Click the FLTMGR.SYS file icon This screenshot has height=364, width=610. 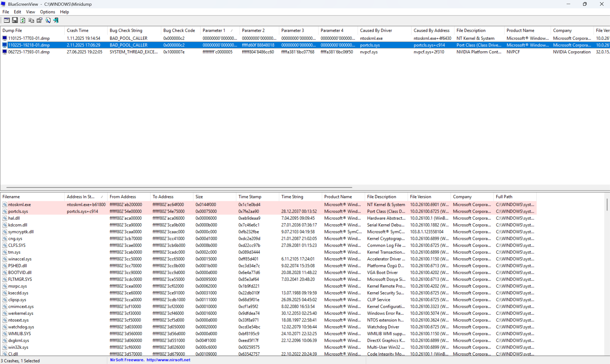(5, 279)
